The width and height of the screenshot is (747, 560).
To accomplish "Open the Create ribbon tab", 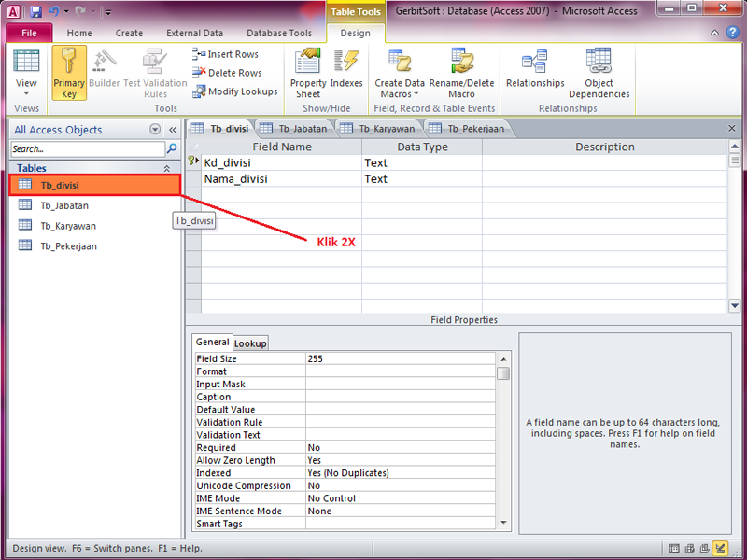I will pyautogui.click(x=129, y=33).
